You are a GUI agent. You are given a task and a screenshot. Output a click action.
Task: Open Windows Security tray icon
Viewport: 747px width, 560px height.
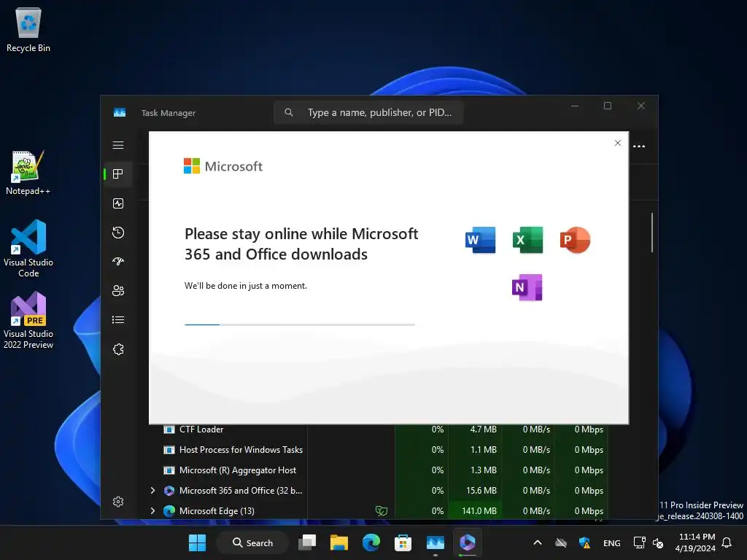pos(584,542)
